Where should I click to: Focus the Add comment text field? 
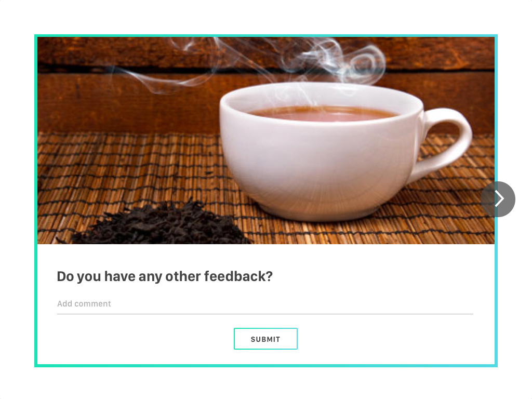coord(265,304)
